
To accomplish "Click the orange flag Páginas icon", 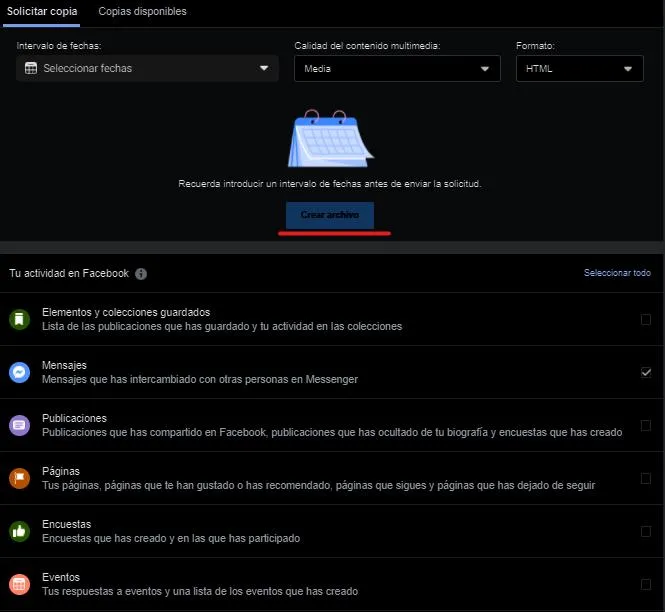I will coord(20,478).
